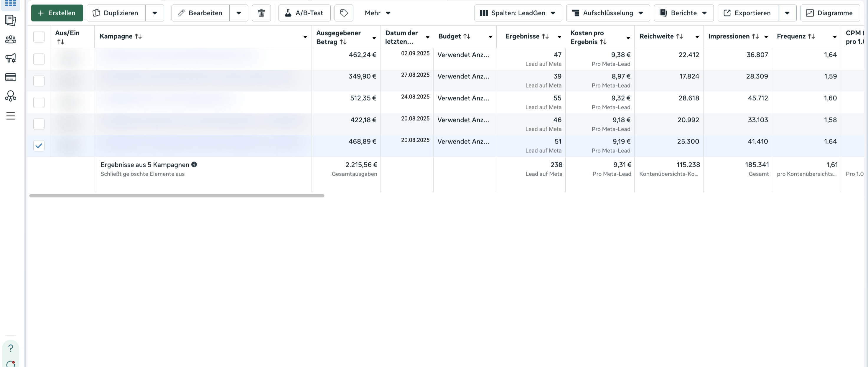Open the campaigns table grid icon

(x=10, y=3)
